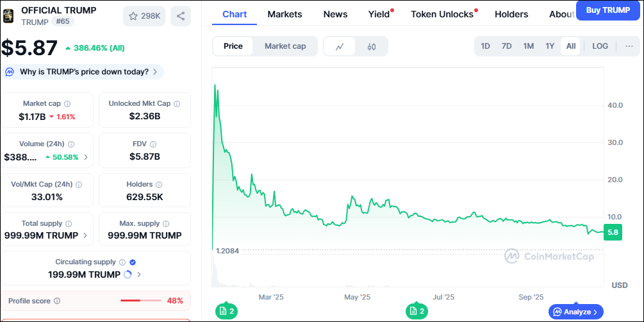Set chart range to 1M
644x322 pixels.
coord(529,46)
